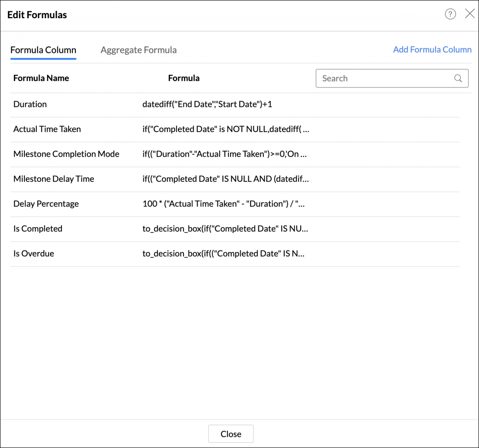Image resolution: width=479 pixels, height=448 pixels.
Task: Click the 100 * Actual Time Taken formula
Action: coord(223,204)
